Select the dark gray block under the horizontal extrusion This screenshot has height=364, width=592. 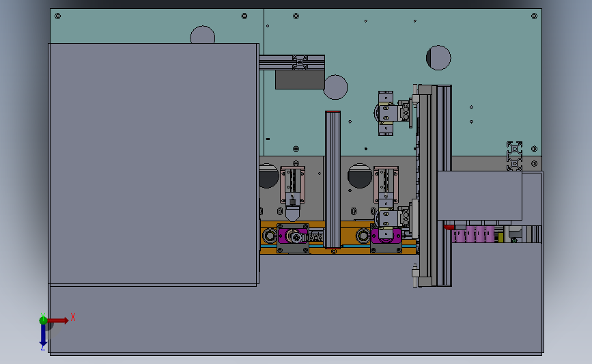click(300, 80)
